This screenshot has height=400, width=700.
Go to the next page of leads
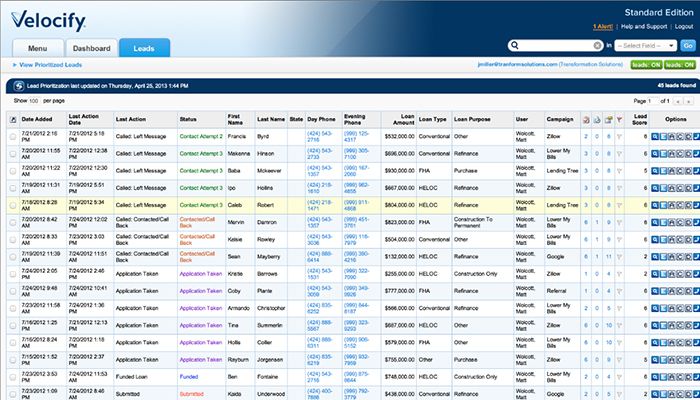[689, 101]
